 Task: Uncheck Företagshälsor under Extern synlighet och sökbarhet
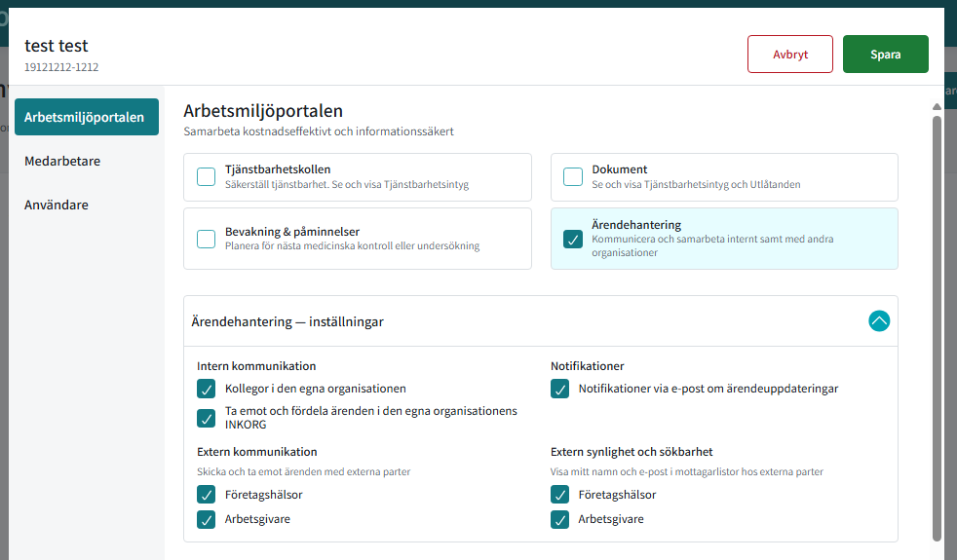[559, 494]
